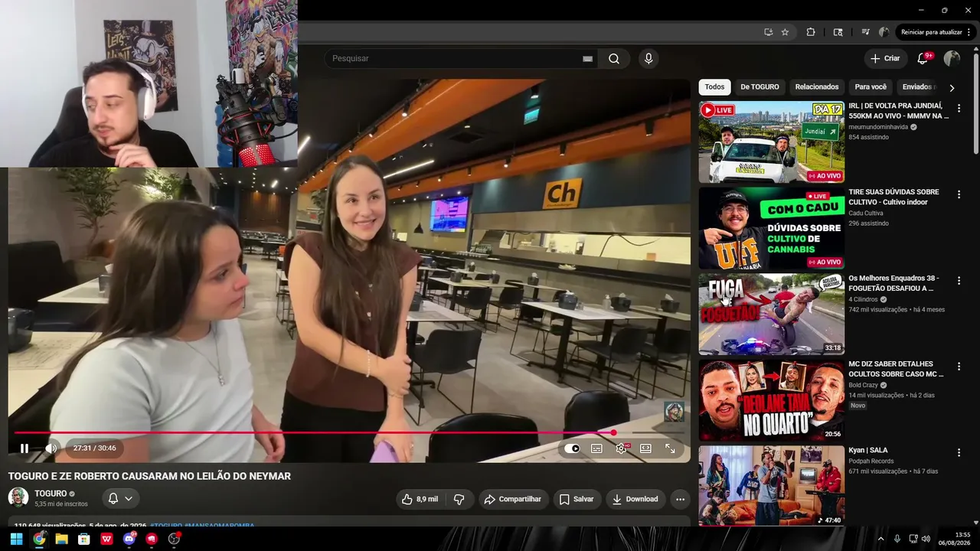
Task: Show hidden system tray icons chevron
Action: click(x=880, y=539)
